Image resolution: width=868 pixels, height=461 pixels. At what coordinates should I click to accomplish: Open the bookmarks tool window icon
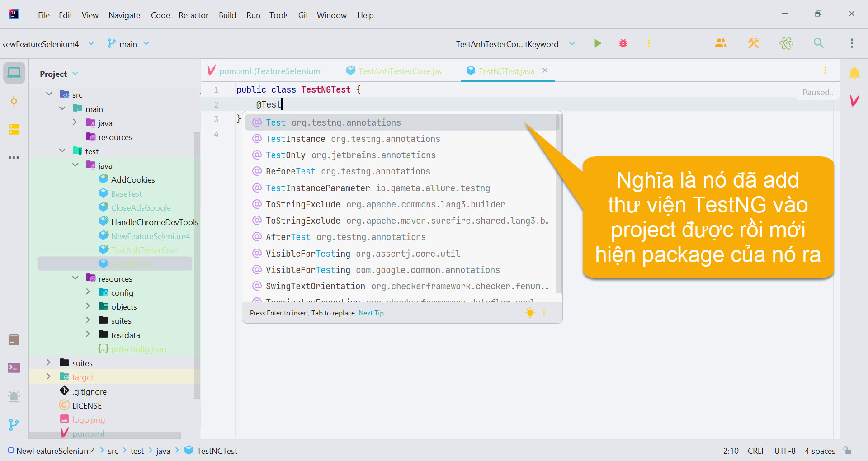[14, 340]
